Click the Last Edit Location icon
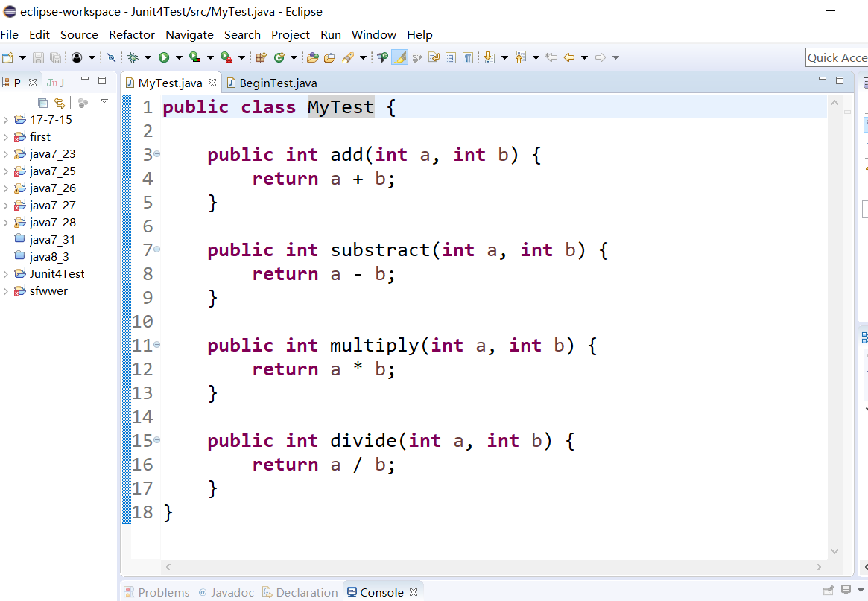This screenshot has height=601, width=868. 551,57
